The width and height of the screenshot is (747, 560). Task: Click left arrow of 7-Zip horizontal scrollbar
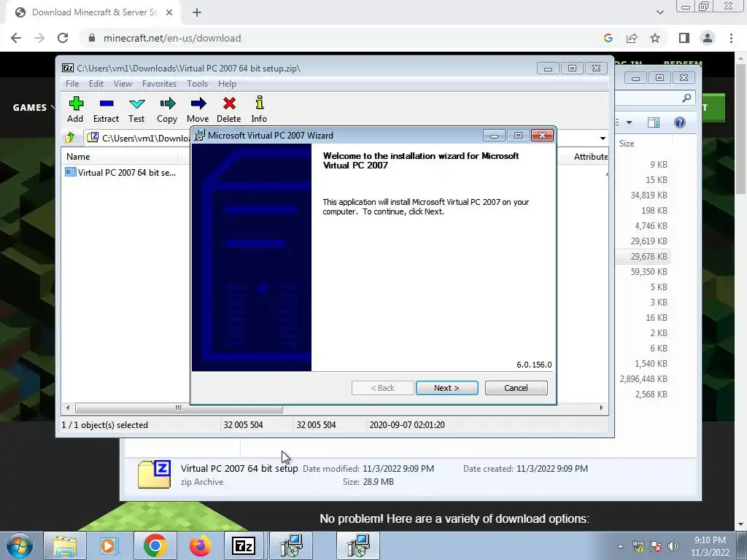pyautogui.click(x=68, y=408)
